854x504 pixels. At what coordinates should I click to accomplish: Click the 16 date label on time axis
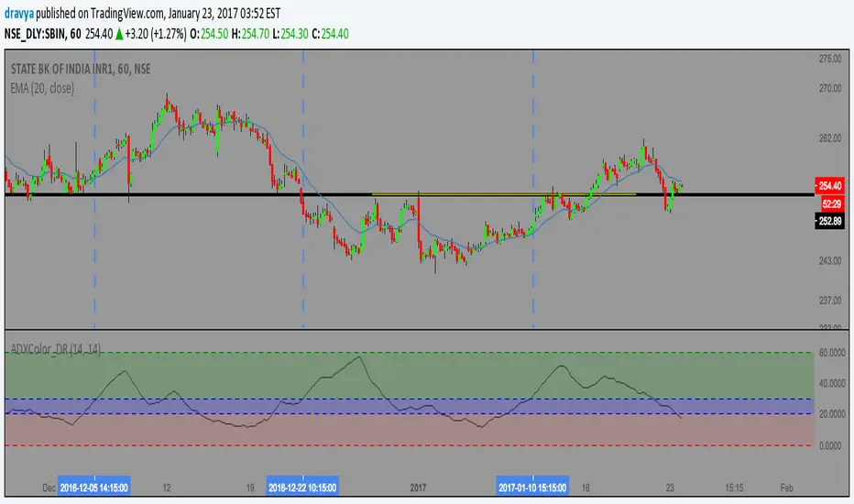click(586, 488)
